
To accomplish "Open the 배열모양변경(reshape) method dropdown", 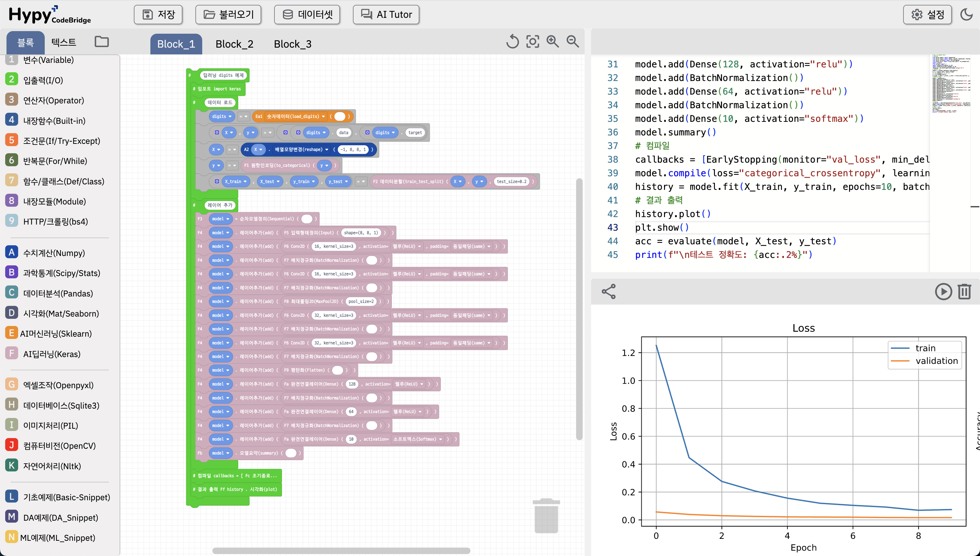I will 302,149.
